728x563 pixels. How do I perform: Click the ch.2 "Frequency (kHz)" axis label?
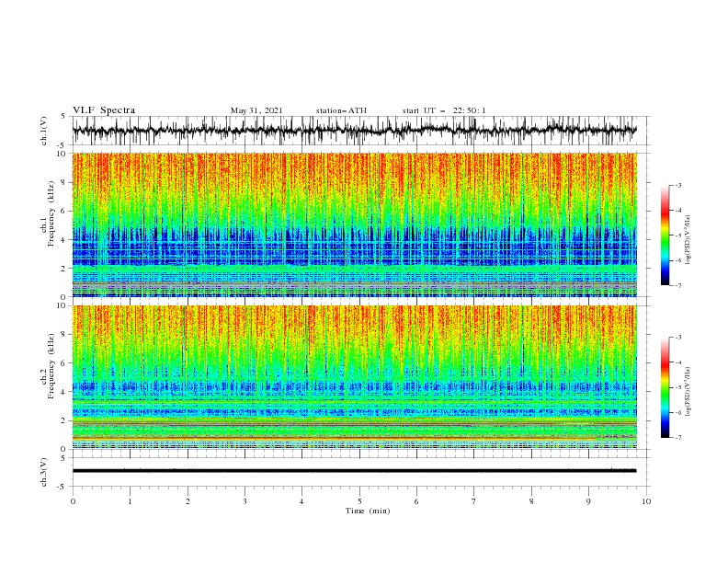click(51, 366)
